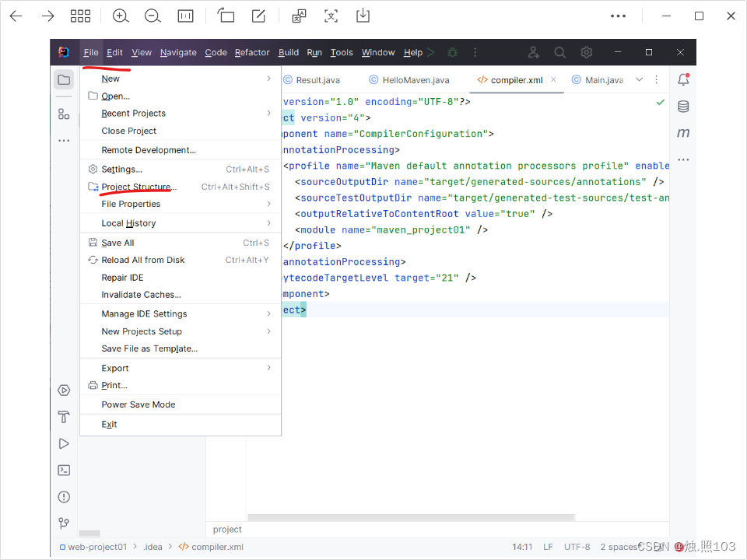The height and width of the screenshot is (560, 747).
Task: Open the Navigate menu
Action: click(178, 52)
